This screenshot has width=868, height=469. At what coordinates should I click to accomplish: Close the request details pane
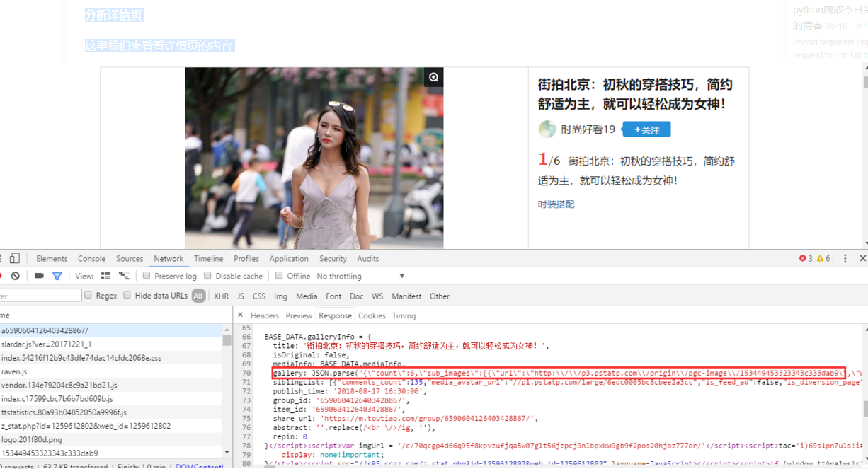tap(240, 315)
